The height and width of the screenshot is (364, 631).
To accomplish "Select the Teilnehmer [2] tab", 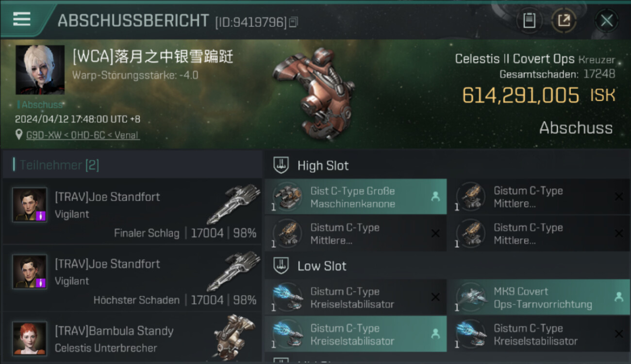I will [x=59, y=165].
